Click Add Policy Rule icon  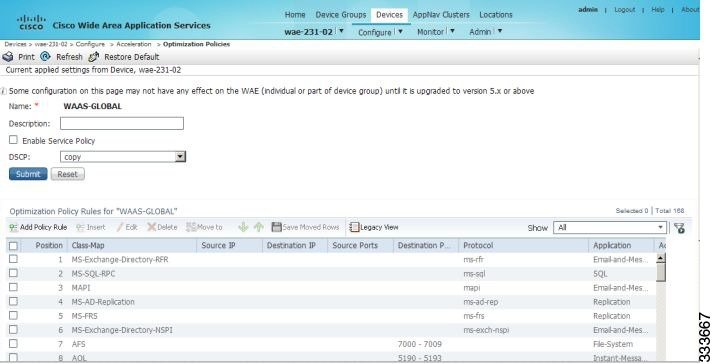13,227
